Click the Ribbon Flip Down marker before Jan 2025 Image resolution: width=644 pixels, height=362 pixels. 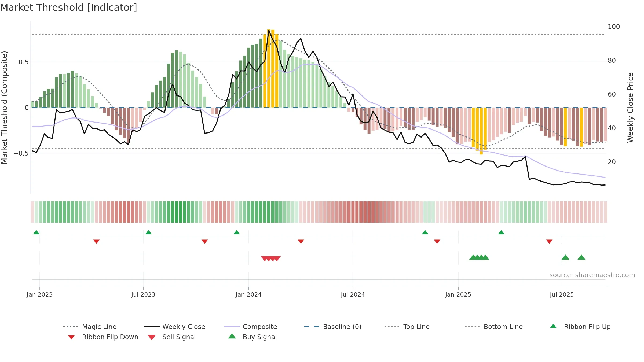tap(437, 242)
